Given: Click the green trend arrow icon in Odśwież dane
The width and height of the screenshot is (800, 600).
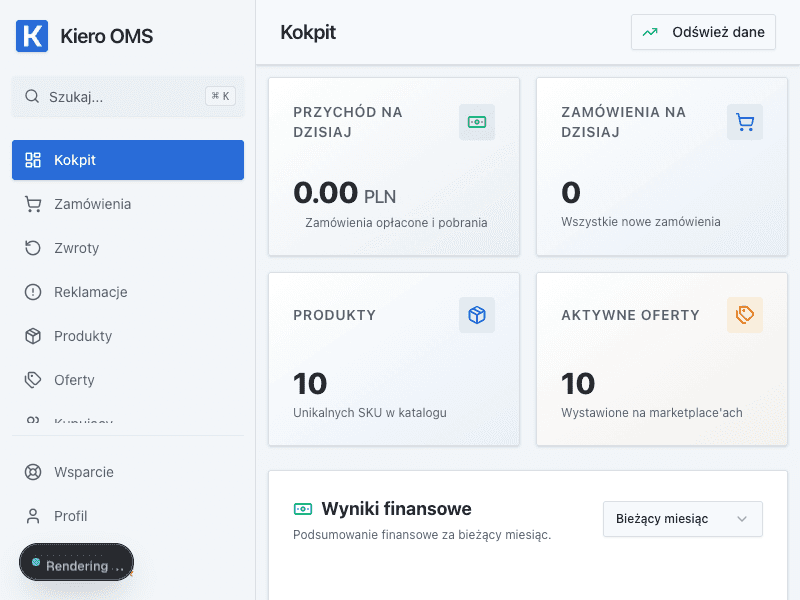Looking at the screenshot, I should point(650,32).
